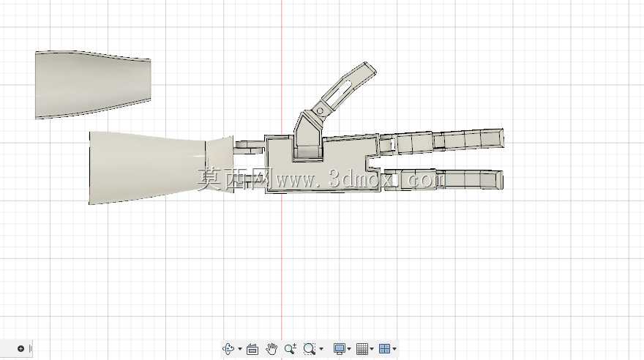The image size is (644, 360).
Task: Click the comments panel resize grip handle
Action: point(31,349)
